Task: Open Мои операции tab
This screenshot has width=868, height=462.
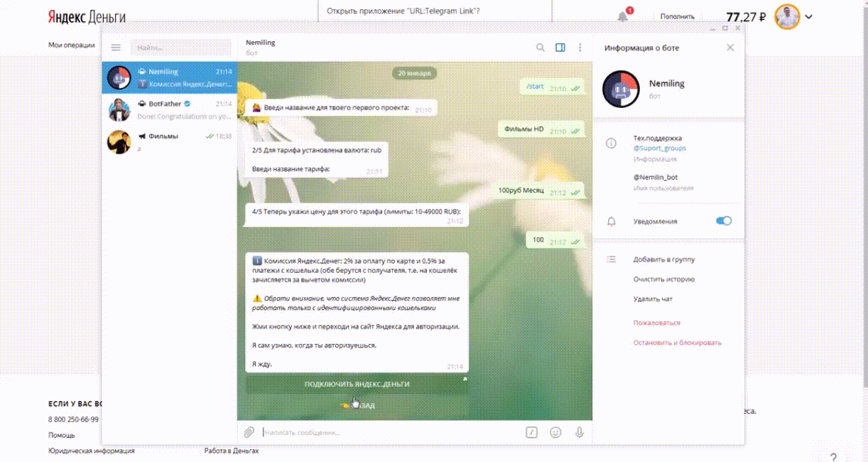Action: pyautogui.click(x=71, y=45)
